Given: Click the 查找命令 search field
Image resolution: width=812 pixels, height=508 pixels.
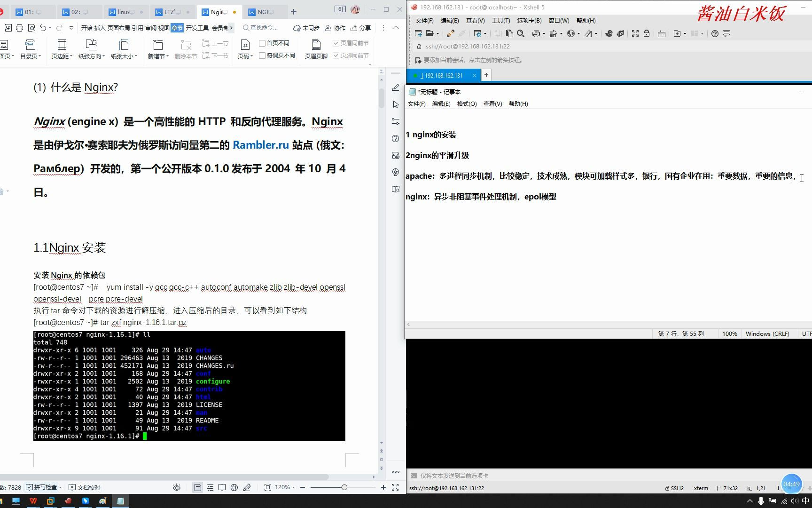Looking at the screenshot, I should click(x=261, y=28).
